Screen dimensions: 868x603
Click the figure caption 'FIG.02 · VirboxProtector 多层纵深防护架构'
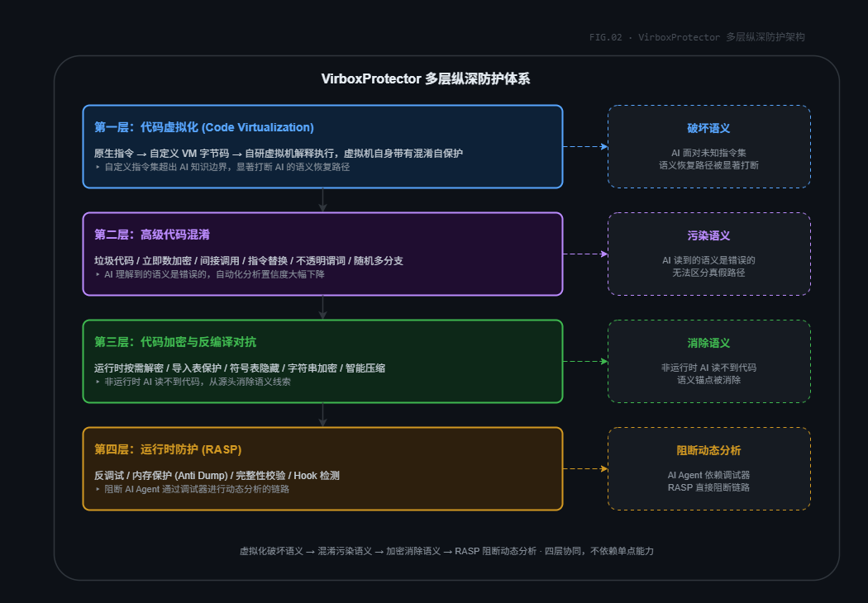(696, 37)
